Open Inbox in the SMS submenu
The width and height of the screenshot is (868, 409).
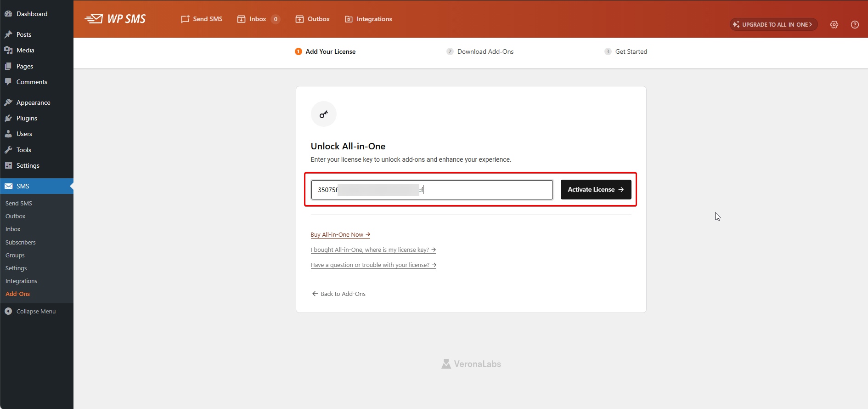point(13,229)
